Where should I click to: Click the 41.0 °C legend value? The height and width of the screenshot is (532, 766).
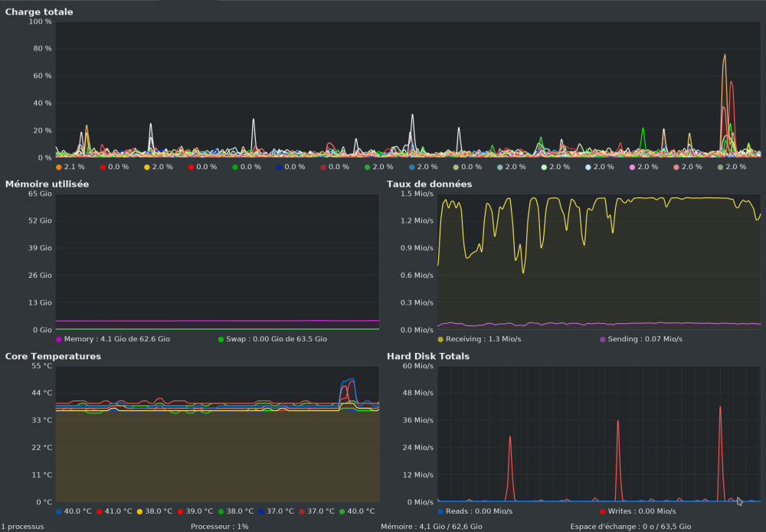click(x=118, y=511)
